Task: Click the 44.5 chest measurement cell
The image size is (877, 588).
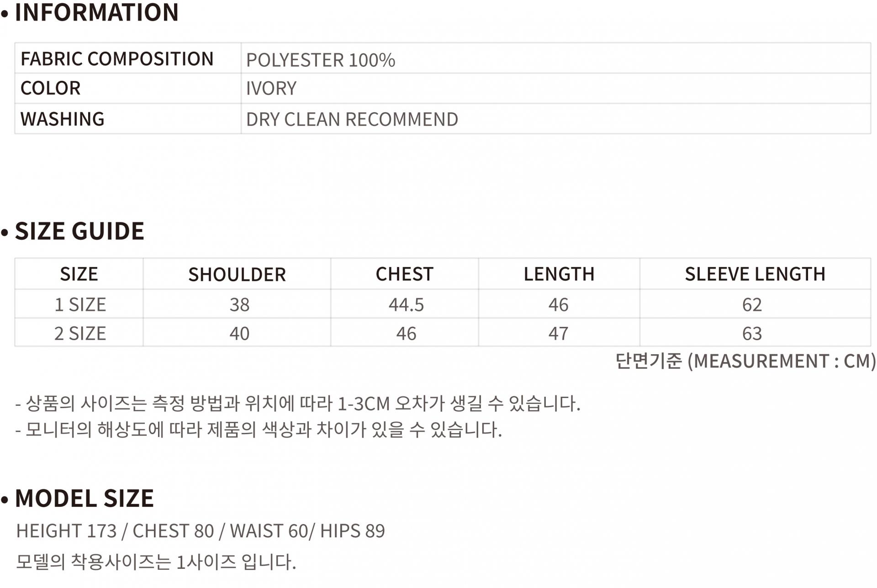Action: (406, 304)
